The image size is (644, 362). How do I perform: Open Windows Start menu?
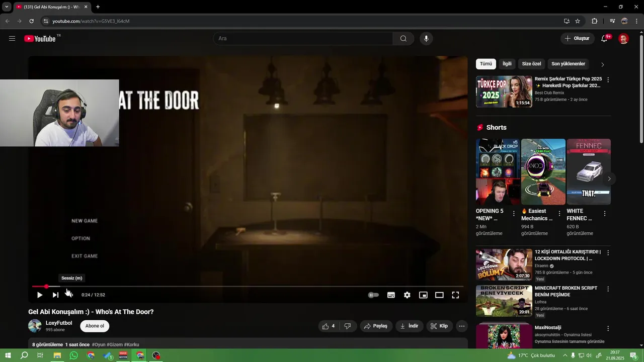[8, 355]
